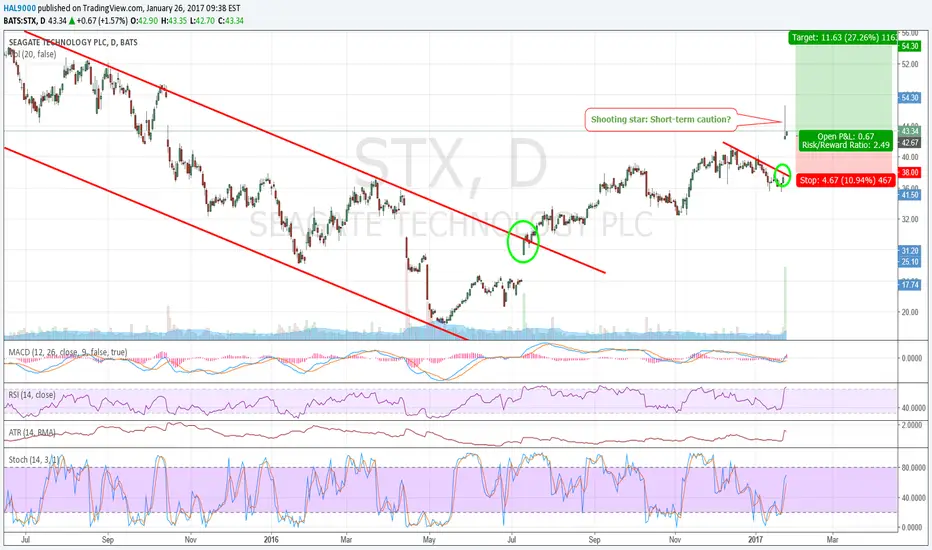Click the blue 25.10 price tag
932x550 pixels.
910,262
